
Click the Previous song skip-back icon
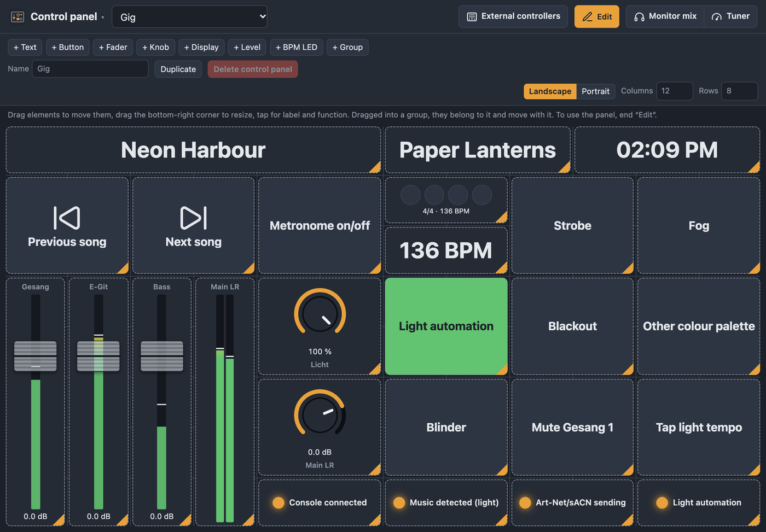pyautogui.click(x=67, y=218)
